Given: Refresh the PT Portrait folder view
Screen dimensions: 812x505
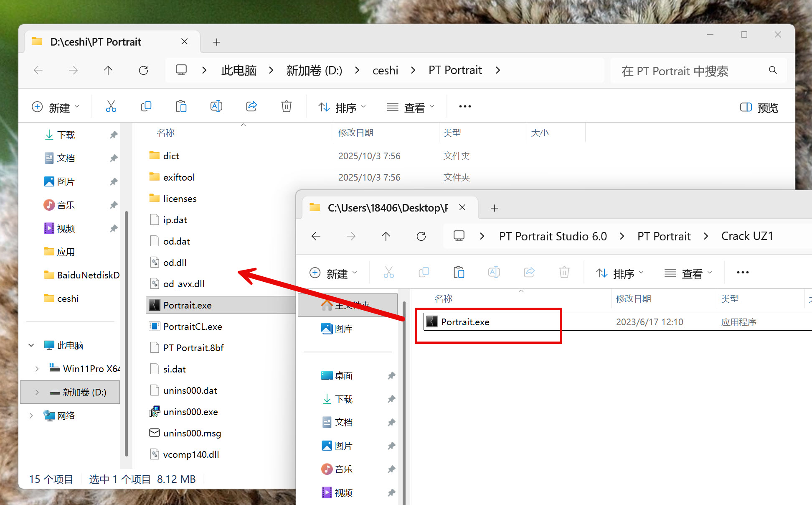Looking at the screenshot, I should [143, 70].
